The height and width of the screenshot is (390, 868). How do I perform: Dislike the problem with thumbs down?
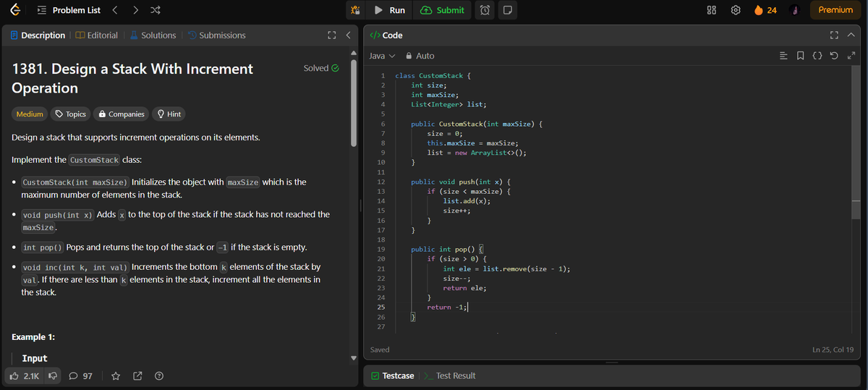click(52, 376)
